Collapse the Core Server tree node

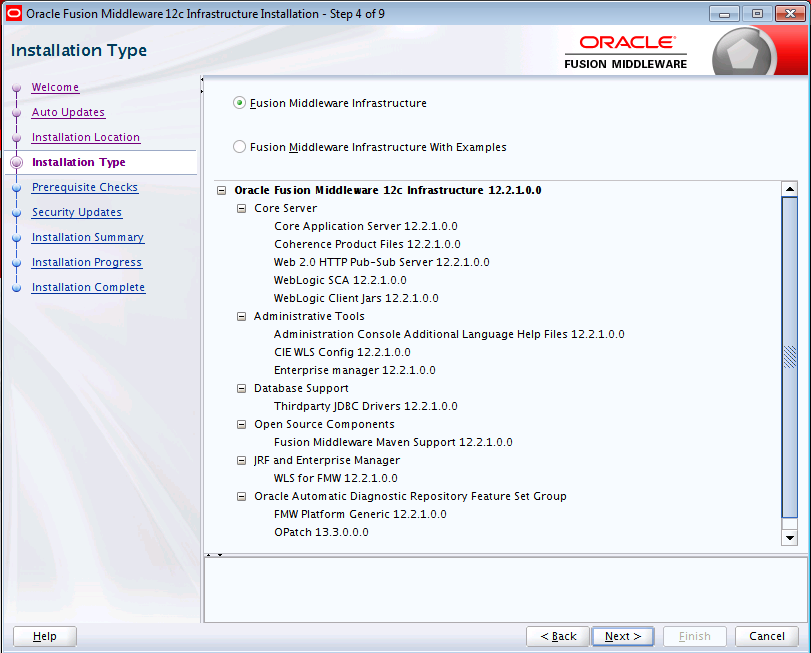[241, 208]
